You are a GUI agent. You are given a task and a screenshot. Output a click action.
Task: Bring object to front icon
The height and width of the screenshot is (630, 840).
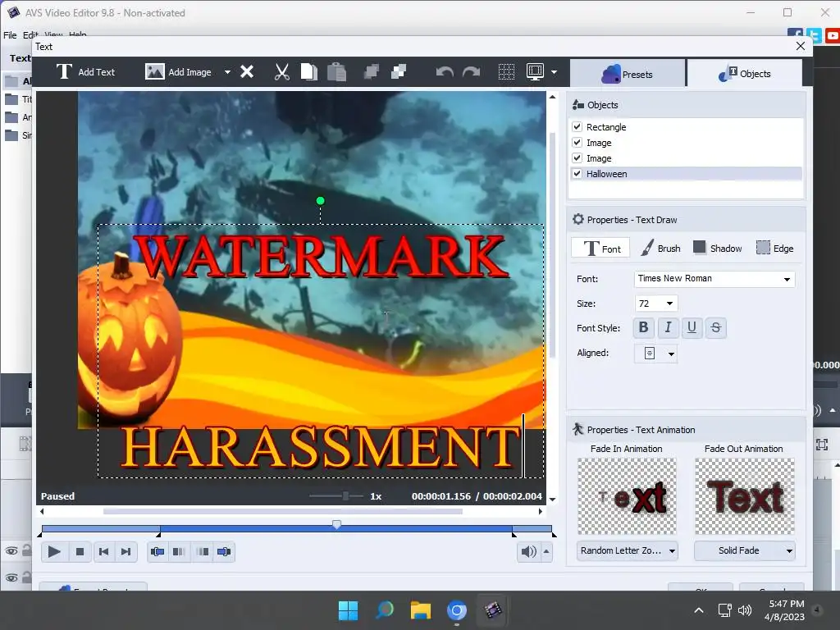(372, 72)
